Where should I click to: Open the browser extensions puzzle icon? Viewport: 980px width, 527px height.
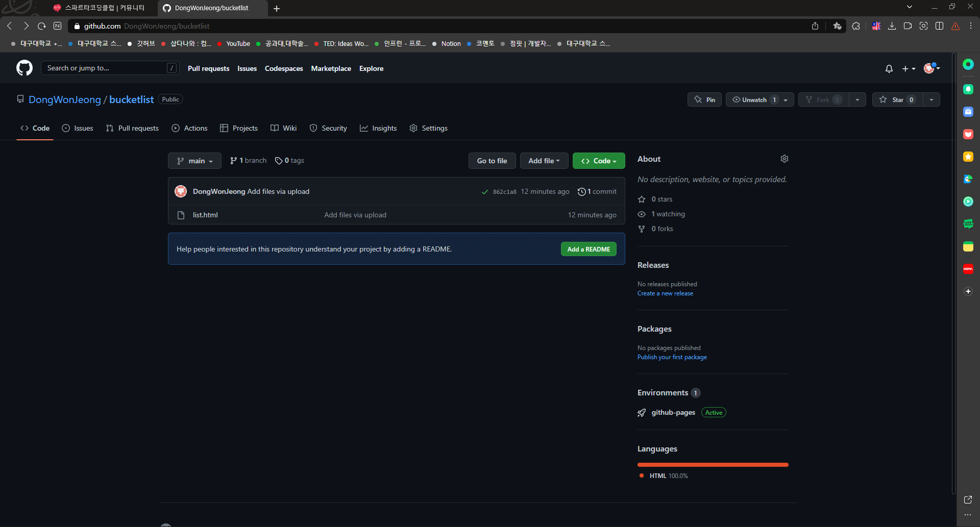pos(856,26)
